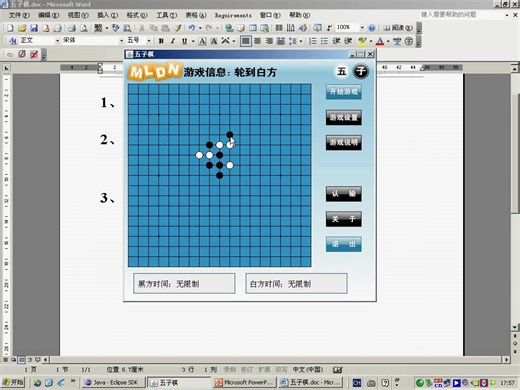The image size is (520, 390).
Task: Click the Columns icon in Word toolbar
Action: 279,28
